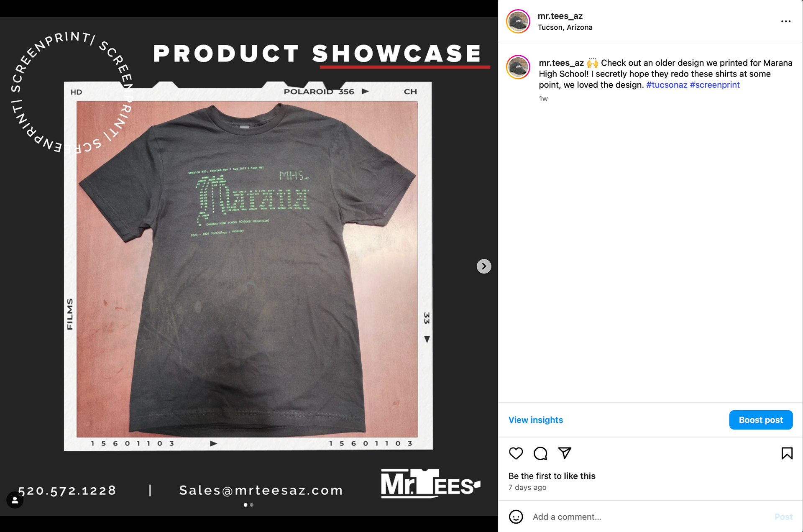Click the Post comment button
The image size is (803, 532).
(x=783, y=517)
